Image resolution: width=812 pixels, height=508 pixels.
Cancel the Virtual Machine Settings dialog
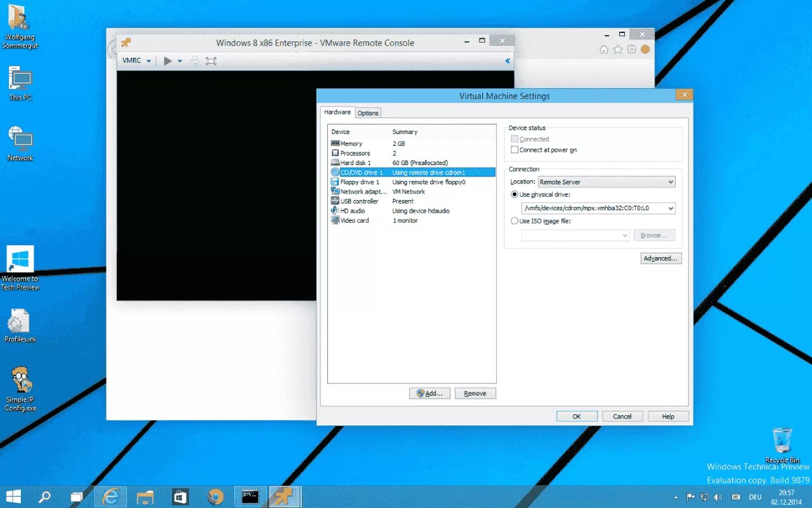622,417
